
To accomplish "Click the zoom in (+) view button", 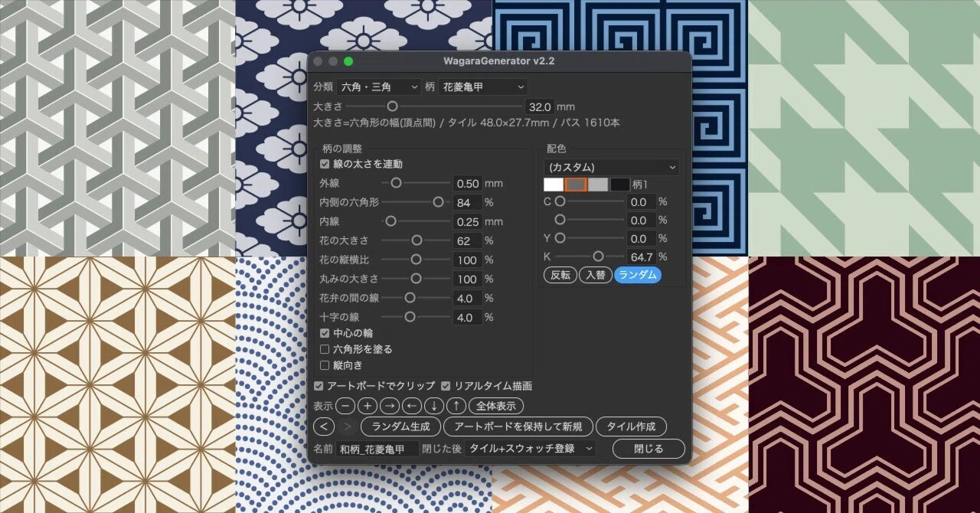I will pyautogui.click(x=368, y=406).
